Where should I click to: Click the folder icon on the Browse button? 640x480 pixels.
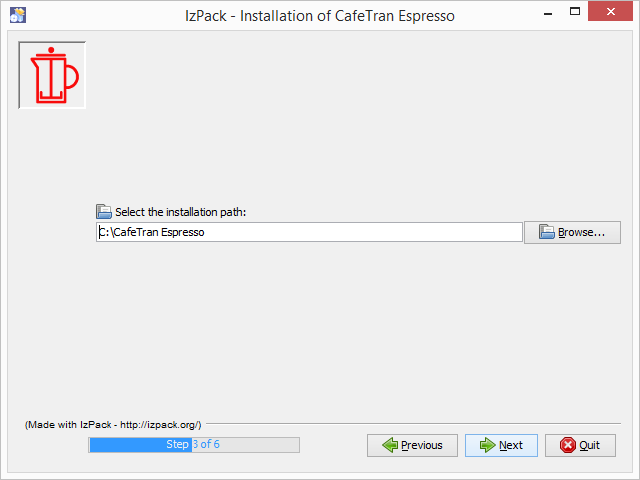pos(547,232)
